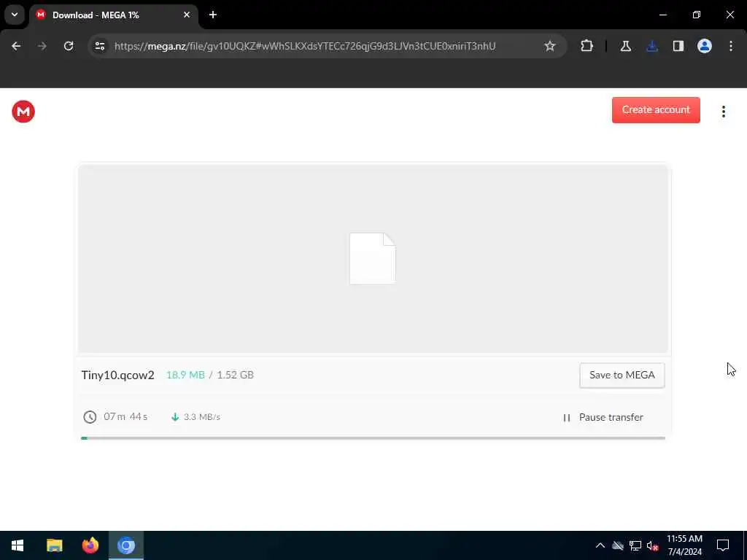Show hidden system tray icons
Image resolution: width=747 pixels, height=560 pixels.
(600, 545)
